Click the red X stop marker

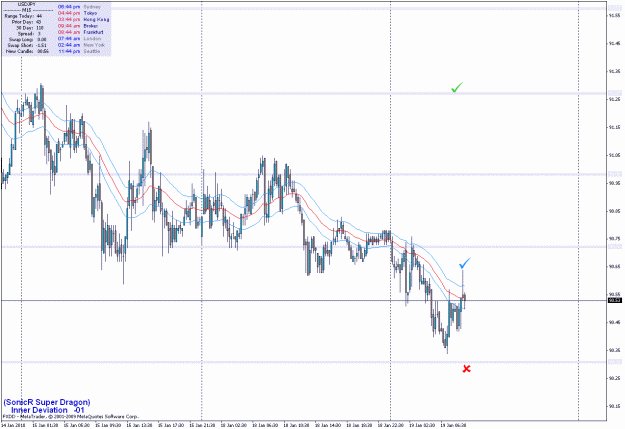point(466,369)
